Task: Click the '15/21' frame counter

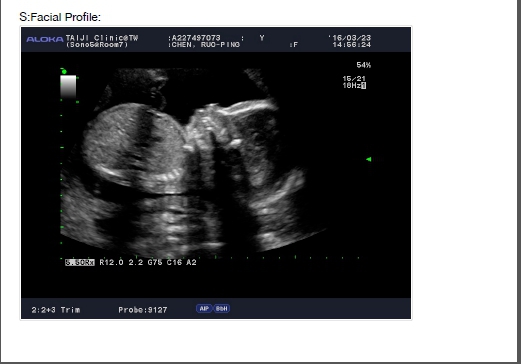Action: tap(354, 79)
